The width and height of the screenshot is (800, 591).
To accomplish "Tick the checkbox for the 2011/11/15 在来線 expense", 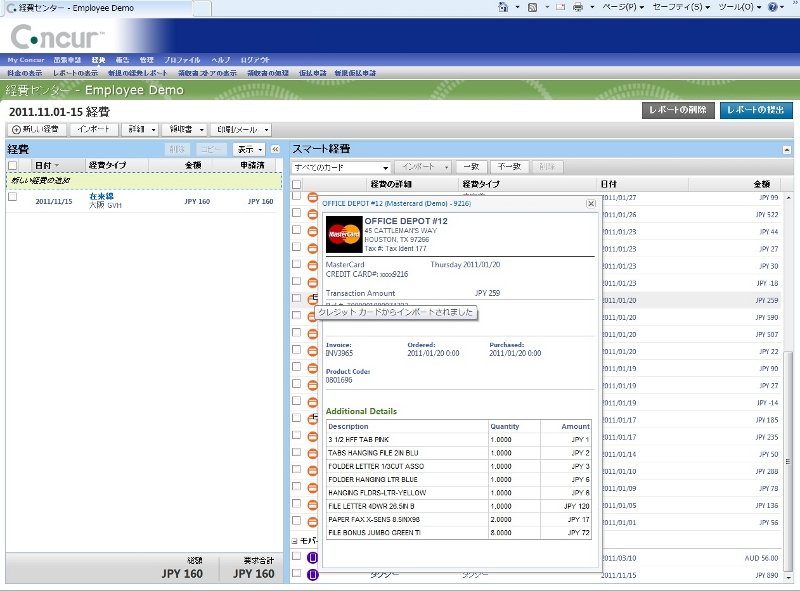I will pos(13,197).
